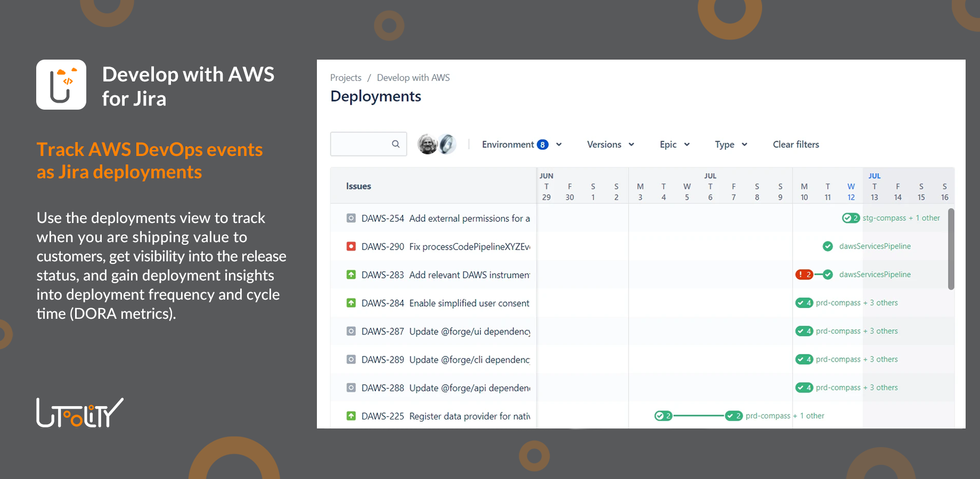Image resolution: width=980 pixels, height=479 pixels.
Task: Select the M 10 July date column
Action: 804,192
